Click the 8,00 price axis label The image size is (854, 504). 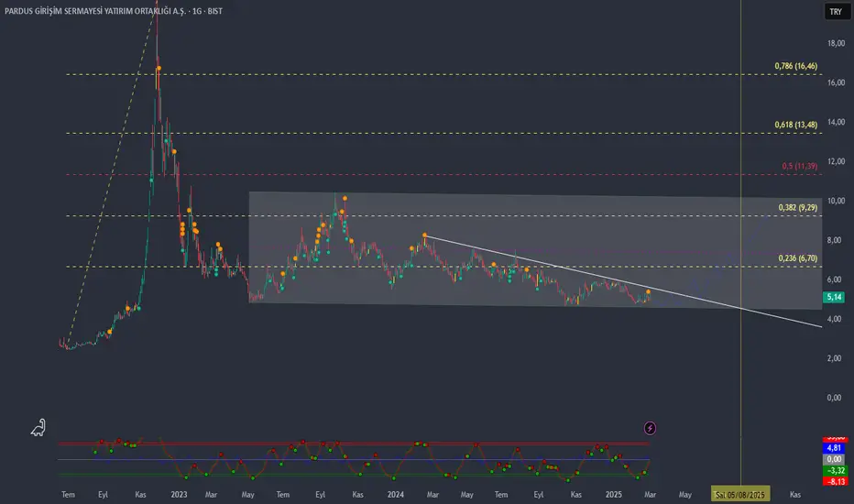(x=834, y=240)
